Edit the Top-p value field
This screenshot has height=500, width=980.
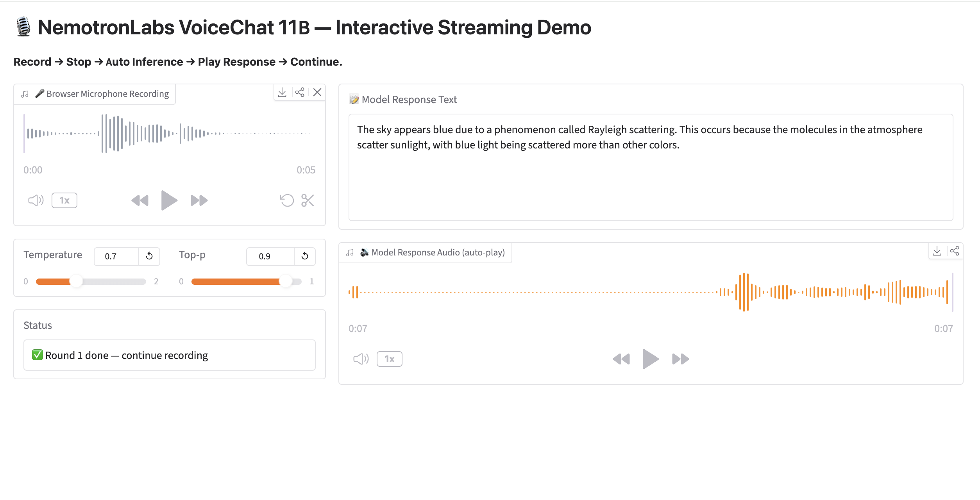[x=270, y=257]
